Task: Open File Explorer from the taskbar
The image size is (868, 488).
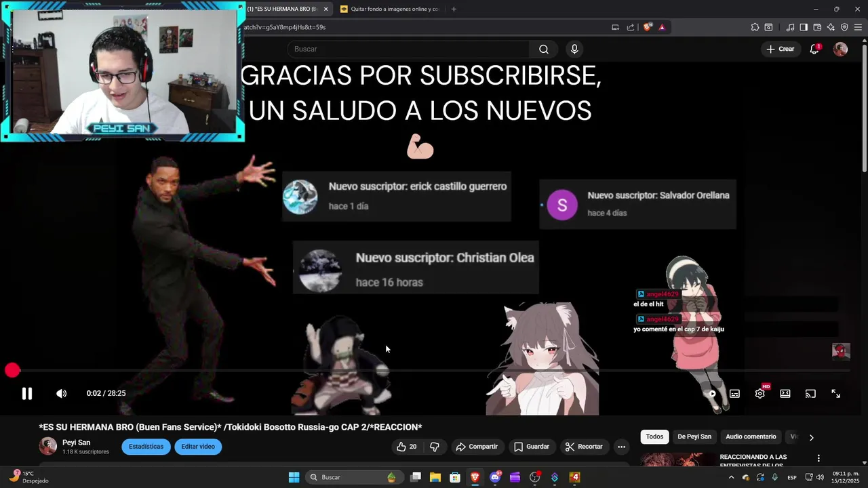Action: tap(435, 477)
